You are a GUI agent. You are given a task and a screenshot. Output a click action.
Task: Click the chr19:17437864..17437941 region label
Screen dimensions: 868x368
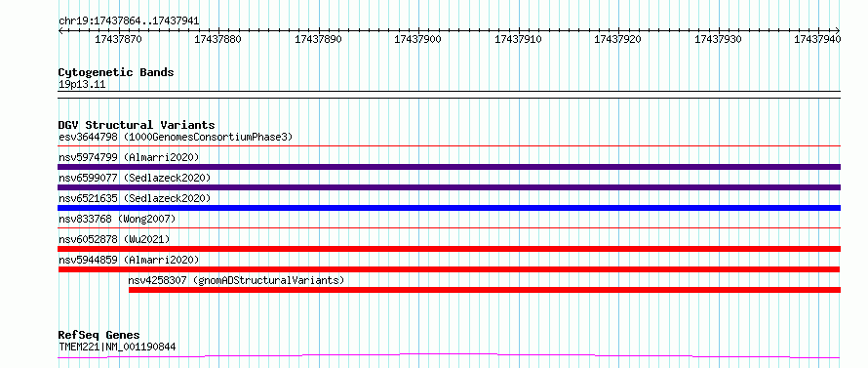click(129, 21)
